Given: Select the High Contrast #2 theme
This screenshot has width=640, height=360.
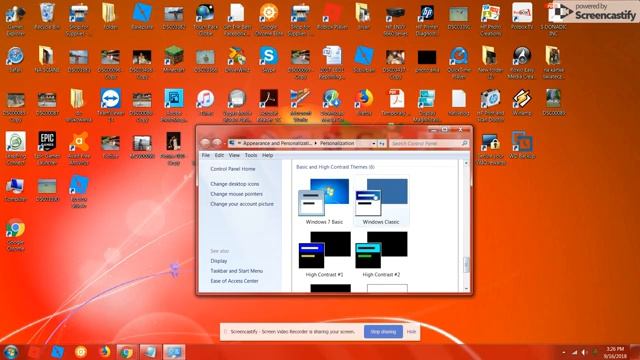Looking at the screenshot, I should click(x=381, y=254).
